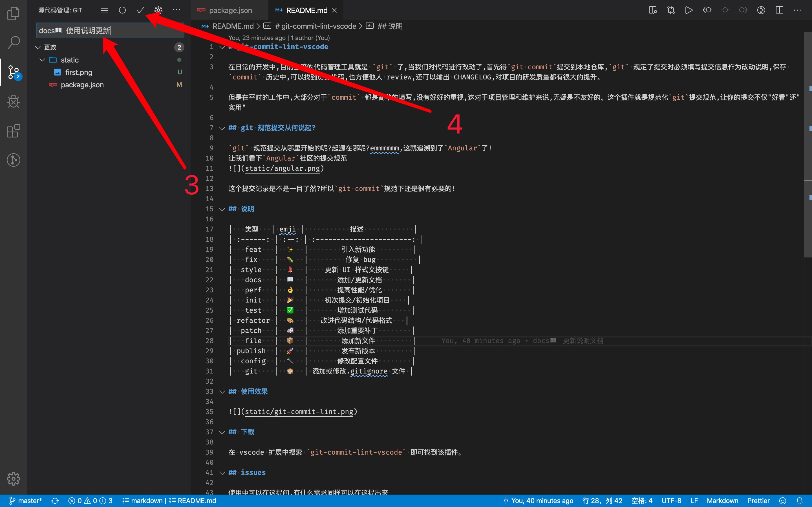Click Markdown language mode in status bar
Viewport: 812px width, 507px height.
point(722,501)
